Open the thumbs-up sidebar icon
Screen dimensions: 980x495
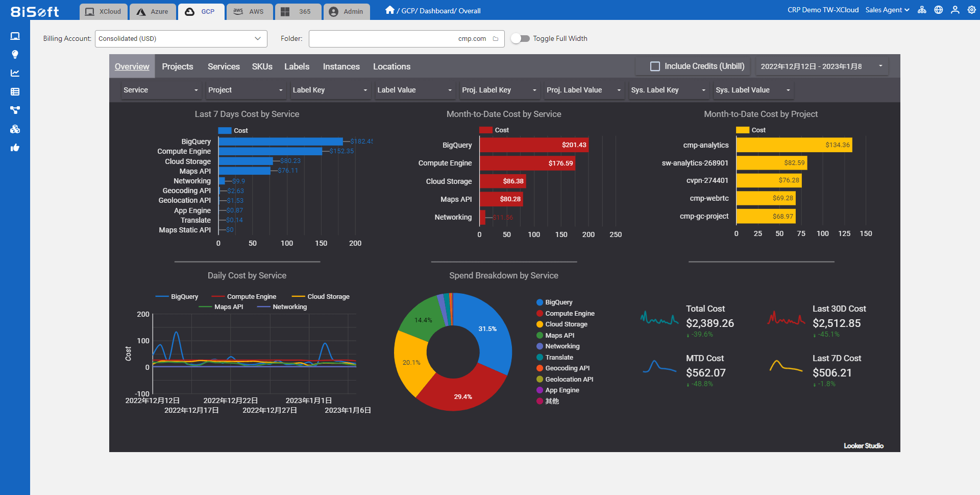15,148
